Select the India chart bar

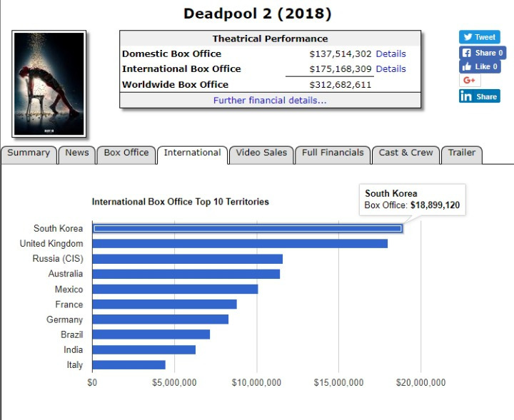click(144, 349)
